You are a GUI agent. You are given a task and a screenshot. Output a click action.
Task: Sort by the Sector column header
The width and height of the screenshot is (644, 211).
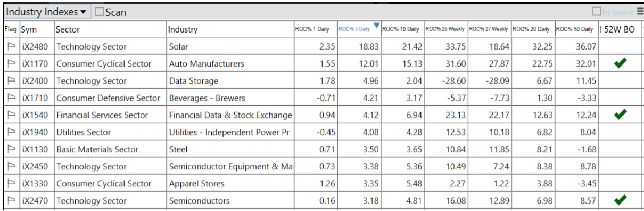coord(68,30)
